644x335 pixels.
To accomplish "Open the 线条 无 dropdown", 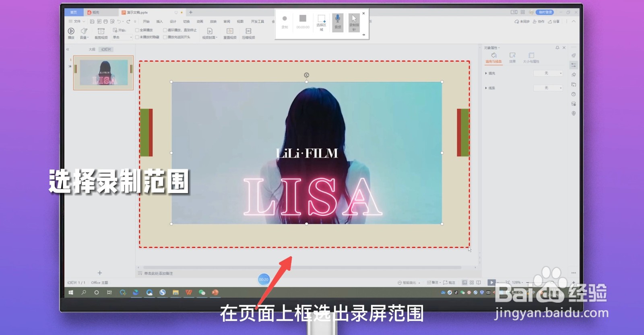I will pos(548,88).
